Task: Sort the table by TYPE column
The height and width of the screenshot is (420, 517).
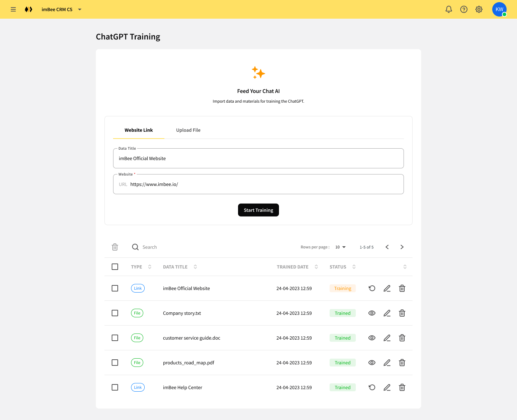Action: pyautogui.click(x=150, y=267)
